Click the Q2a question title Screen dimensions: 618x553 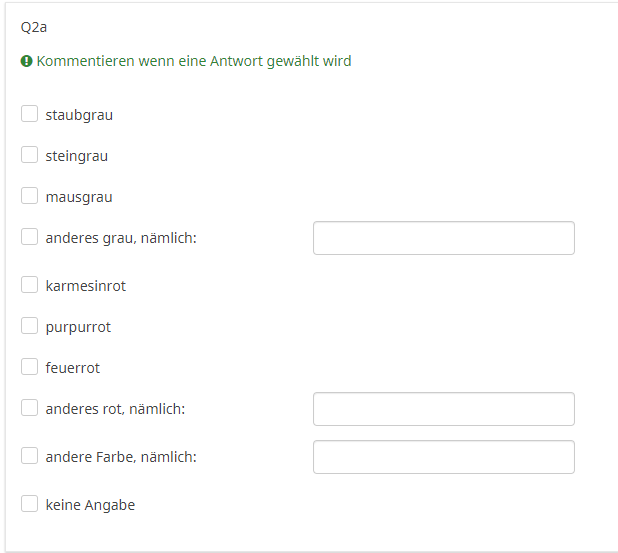[x=34, y=27]
